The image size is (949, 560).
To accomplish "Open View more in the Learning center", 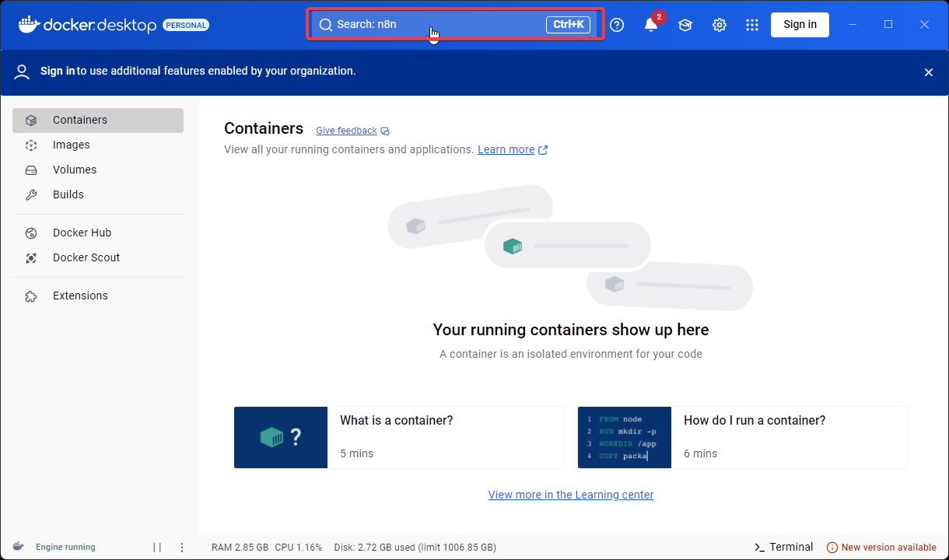I will click(x=571, y=495).
